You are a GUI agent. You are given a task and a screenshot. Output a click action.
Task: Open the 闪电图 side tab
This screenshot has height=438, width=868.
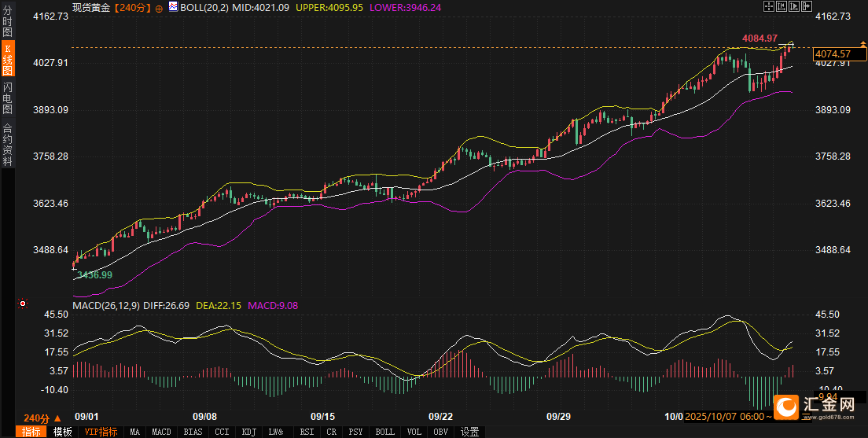click(7, 97)
